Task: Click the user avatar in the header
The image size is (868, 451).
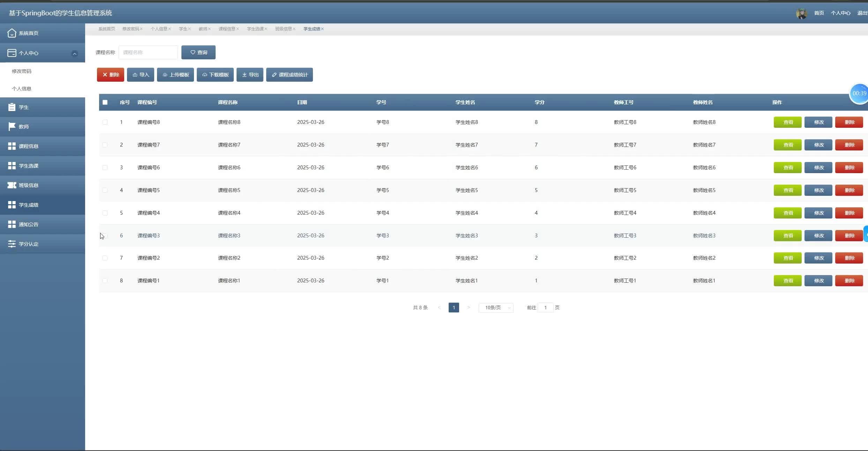Action: click(x=801, y=13)
